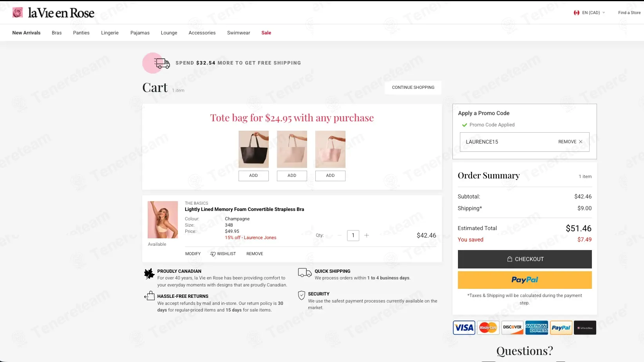Open Find a Store link
Viewport: 644px width, 362px height.
pos(629,13)
